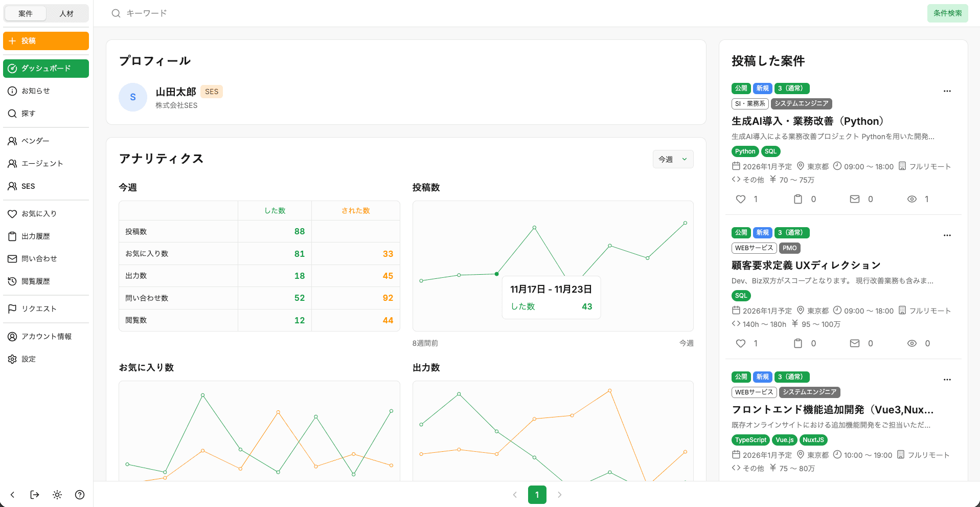Click the 条件検索 button
The image size is (980, 507).
coord(947,13)
